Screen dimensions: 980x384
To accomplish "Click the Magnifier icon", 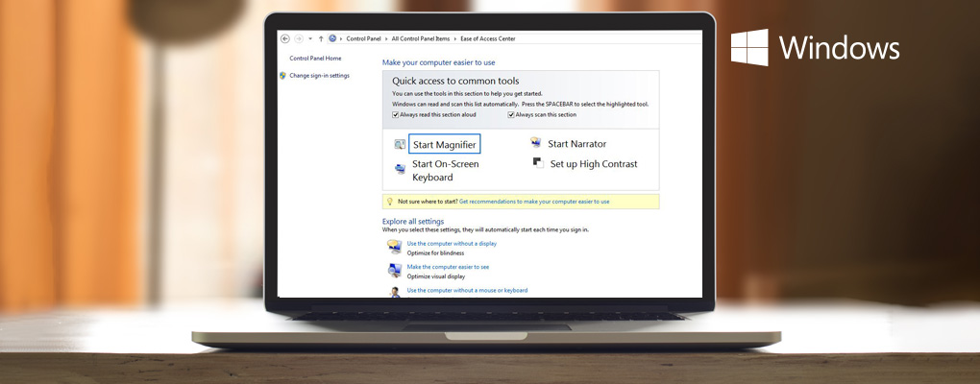I will pos(400,144).
